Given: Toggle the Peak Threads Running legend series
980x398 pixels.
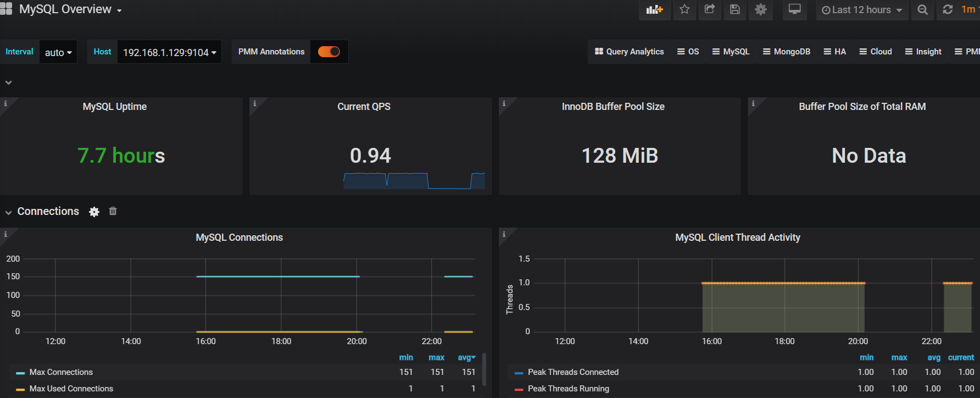Looking at the screenshot, I should [x=569, y=389].
